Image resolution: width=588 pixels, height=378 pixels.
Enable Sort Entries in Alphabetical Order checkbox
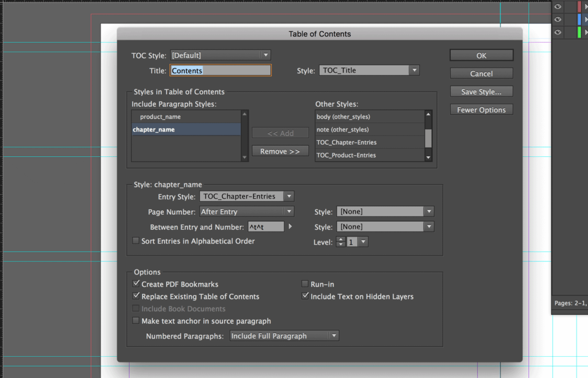[x=136, y=241]
